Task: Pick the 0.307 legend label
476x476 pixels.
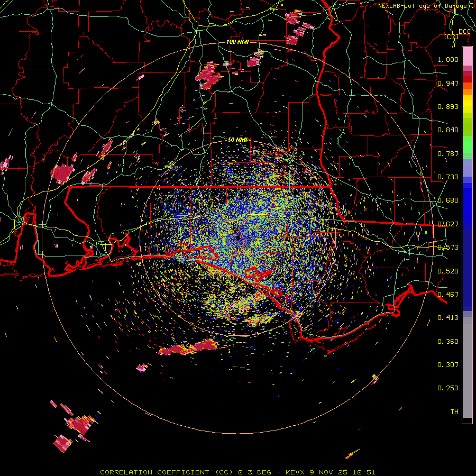Action: [448, 365]
